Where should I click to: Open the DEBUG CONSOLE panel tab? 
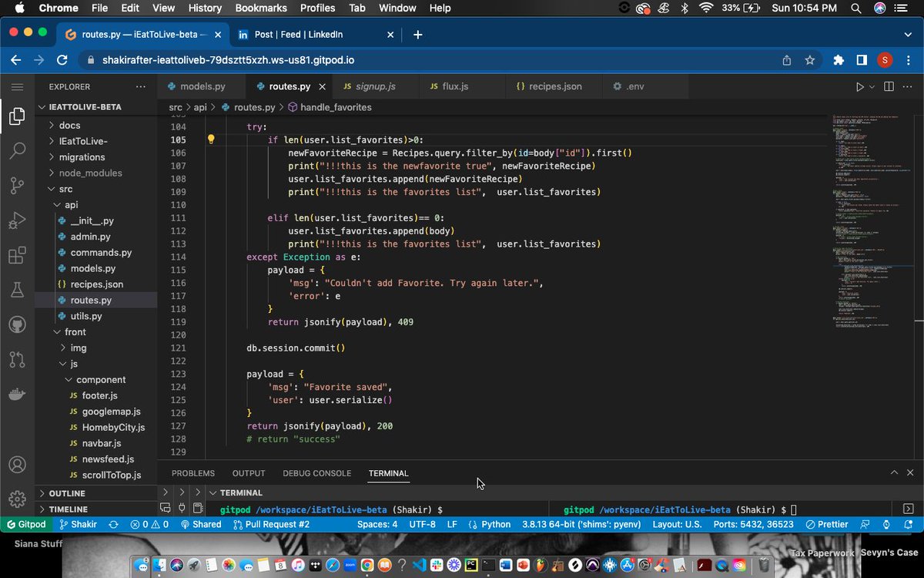click(316, 473)
